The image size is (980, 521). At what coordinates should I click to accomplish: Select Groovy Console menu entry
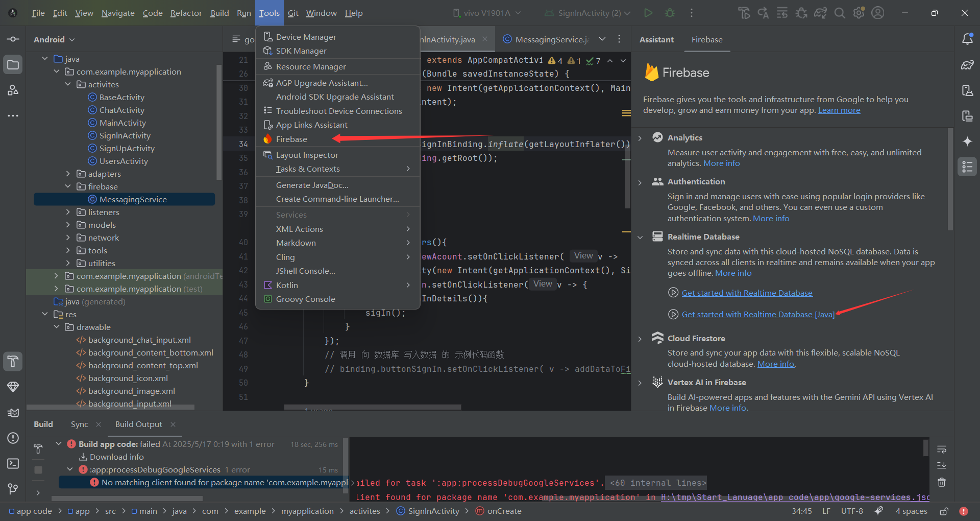pos(337,299)
